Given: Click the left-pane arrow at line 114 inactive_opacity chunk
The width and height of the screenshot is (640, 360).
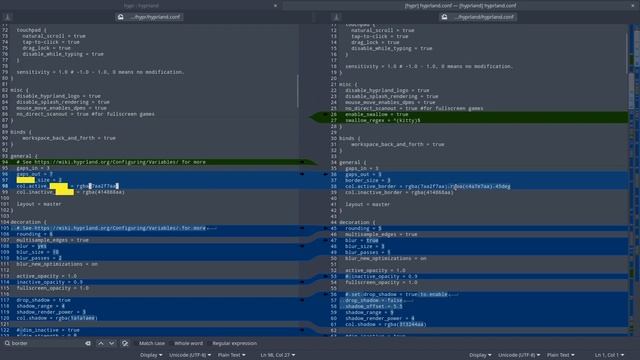Looking at the screenshot, I should click(x=302, y=282).
